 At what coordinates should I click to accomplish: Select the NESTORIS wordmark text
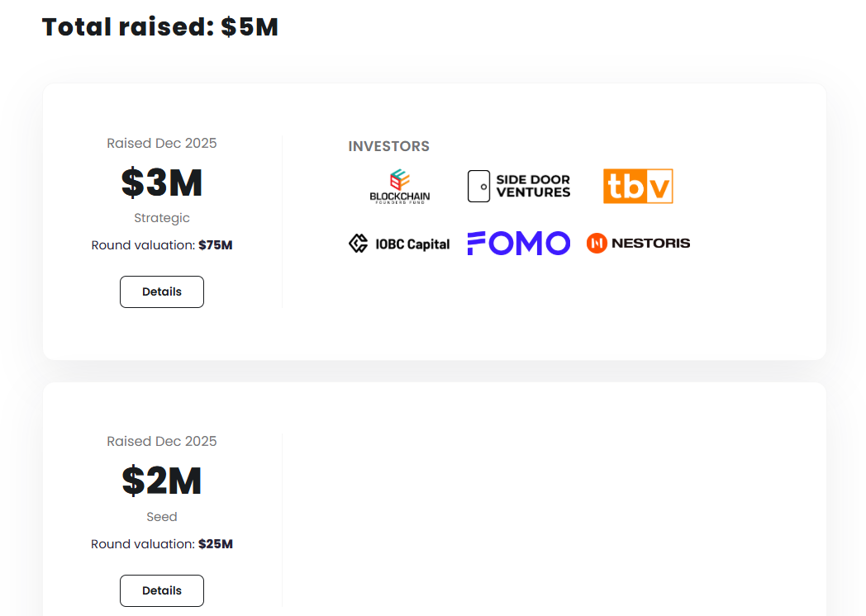(x=650, y=244)
